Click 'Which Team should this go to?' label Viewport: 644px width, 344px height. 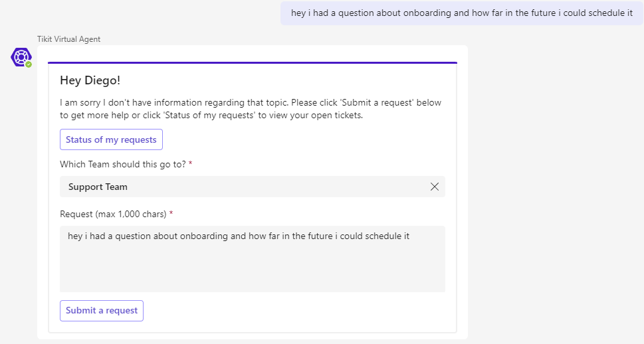point(123,164)
